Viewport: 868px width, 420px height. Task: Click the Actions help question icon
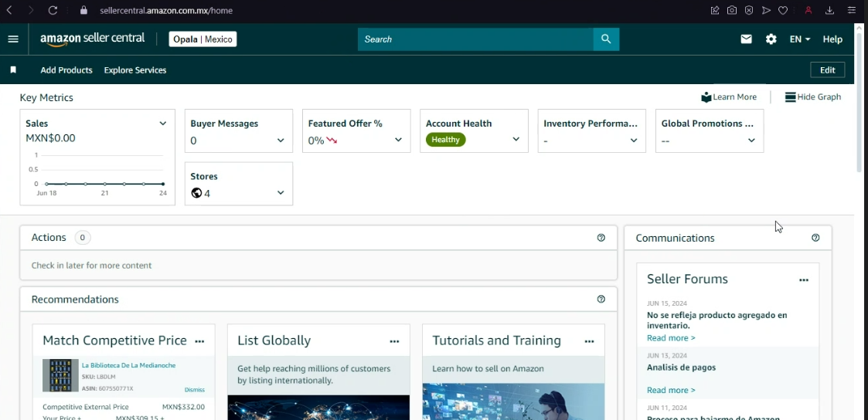(x=601, y=238)
